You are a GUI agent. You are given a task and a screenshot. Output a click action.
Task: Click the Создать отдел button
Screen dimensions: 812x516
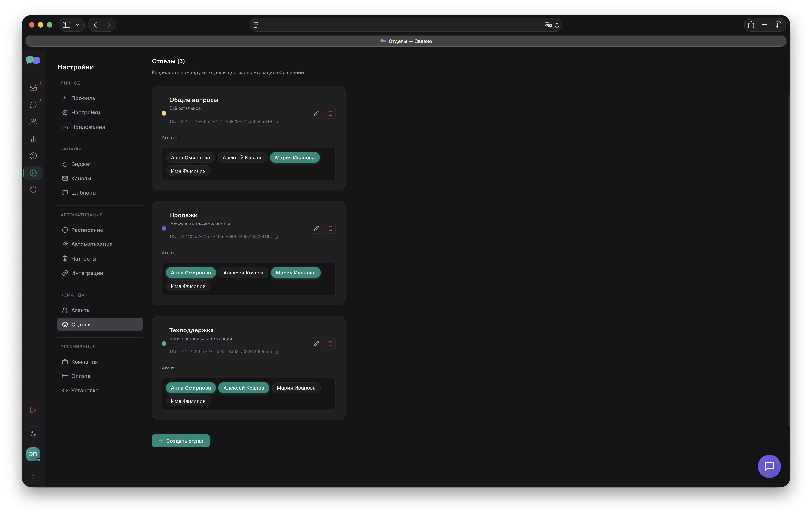(180, 441)
